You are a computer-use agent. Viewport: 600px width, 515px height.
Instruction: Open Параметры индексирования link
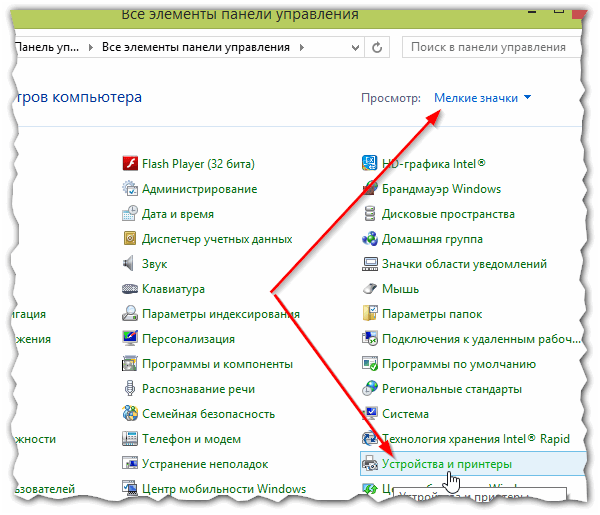[x=221, y=314]
